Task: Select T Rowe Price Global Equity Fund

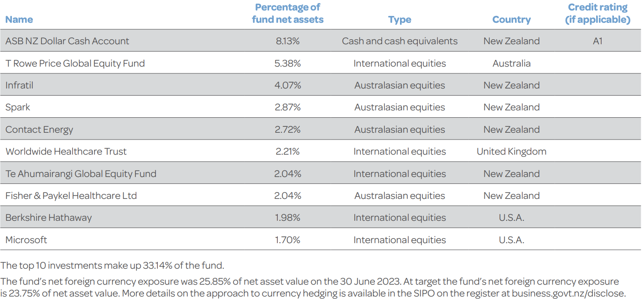Action: (x=75, y=63)
